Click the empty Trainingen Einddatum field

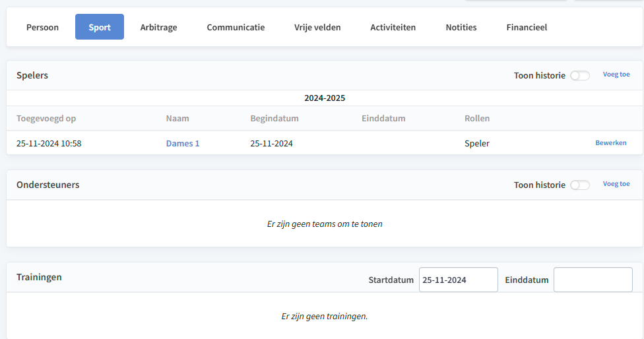pos(593,280)
